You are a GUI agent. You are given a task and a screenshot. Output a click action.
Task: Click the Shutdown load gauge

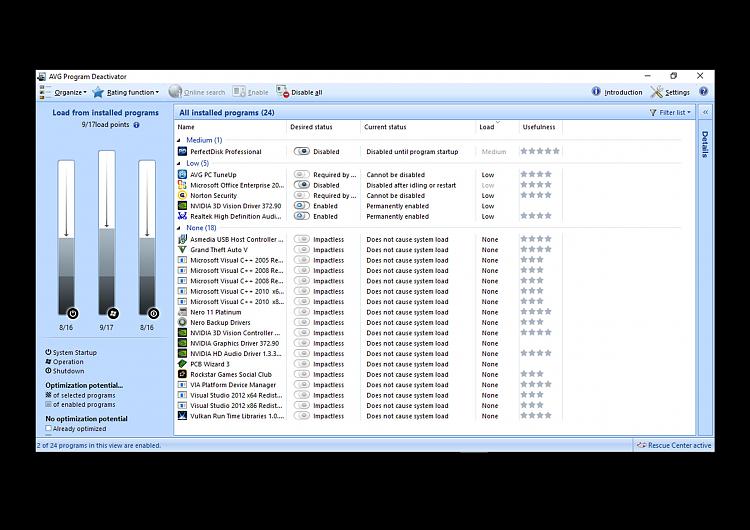147,237
